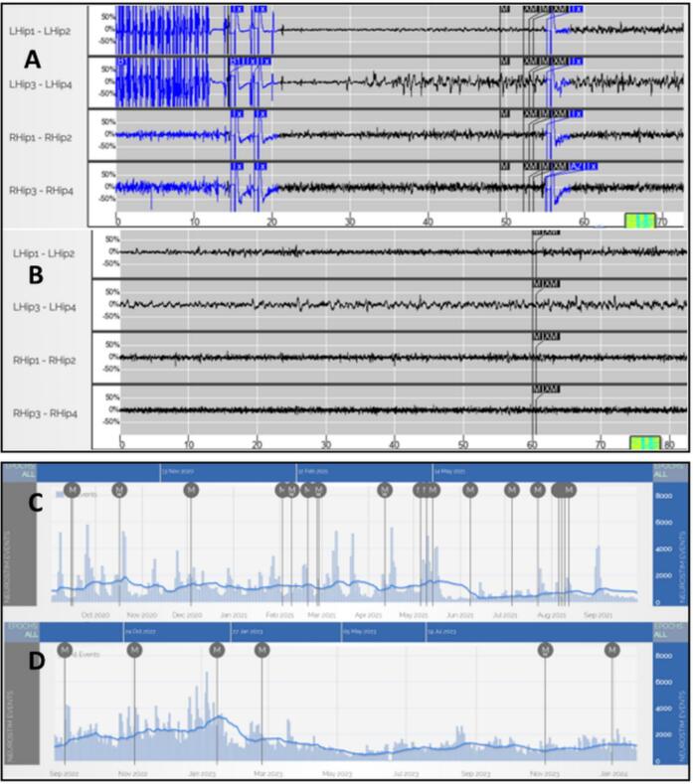Click the XM tag at 60s on panel B RHip1 - RHip2
Screen dimensions: 693x784
coord(552,337)
